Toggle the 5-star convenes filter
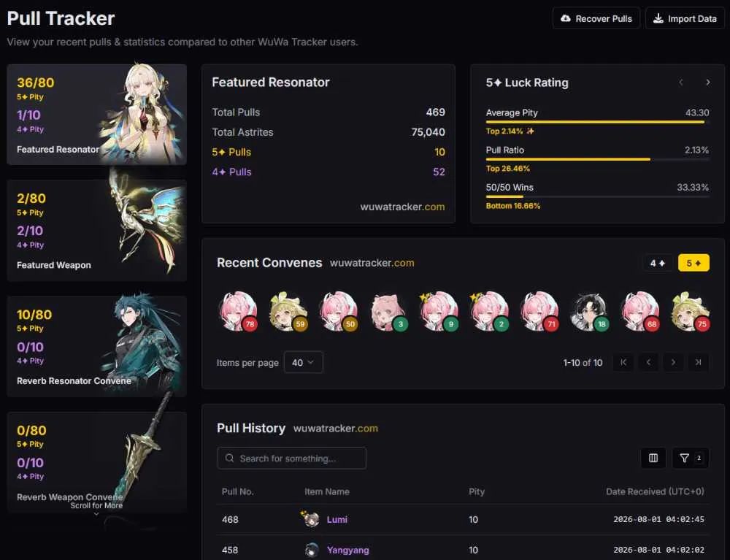The width and height of the screenshot is (730, 560). (x=693, y=263)
